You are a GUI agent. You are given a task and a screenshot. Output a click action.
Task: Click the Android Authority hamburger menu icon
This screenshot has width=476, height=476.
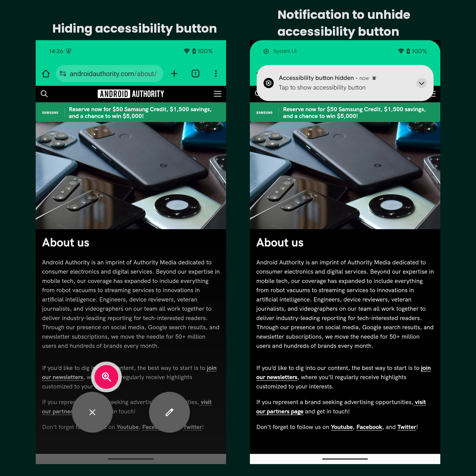217,93
